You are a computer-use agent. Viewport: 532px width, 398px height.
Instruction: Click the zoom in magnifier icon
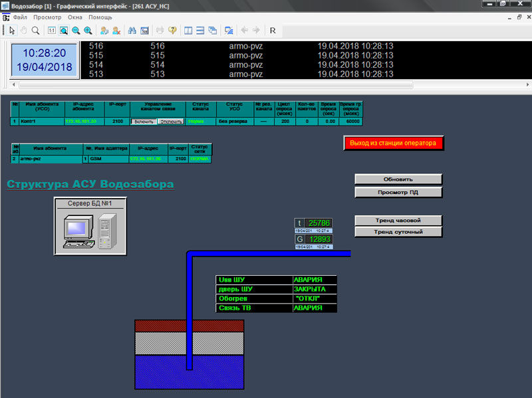[88, 30]
